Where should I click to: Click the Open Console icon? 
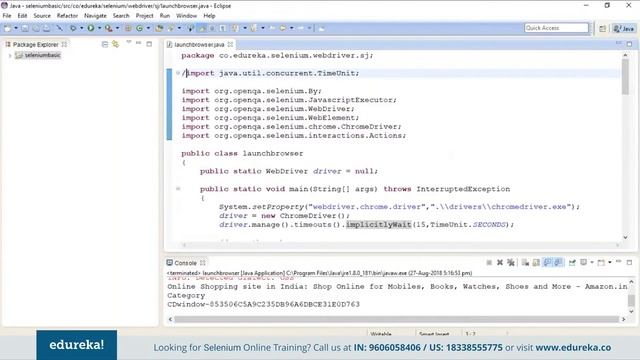tap(601, 262)
